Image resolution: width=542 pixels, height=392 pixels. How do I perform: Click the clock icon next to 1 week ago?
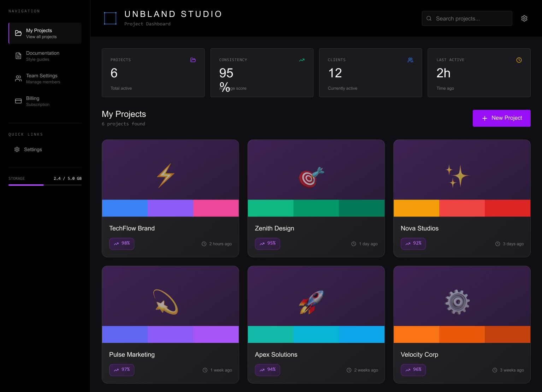pyautogui.click(x=205, y=370)
